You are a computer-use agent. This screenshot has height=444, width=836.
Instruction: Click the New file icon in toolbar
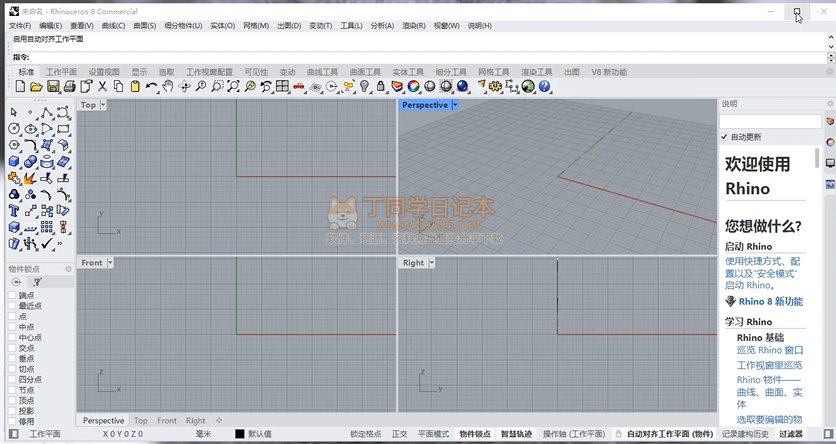coord(20,87)
